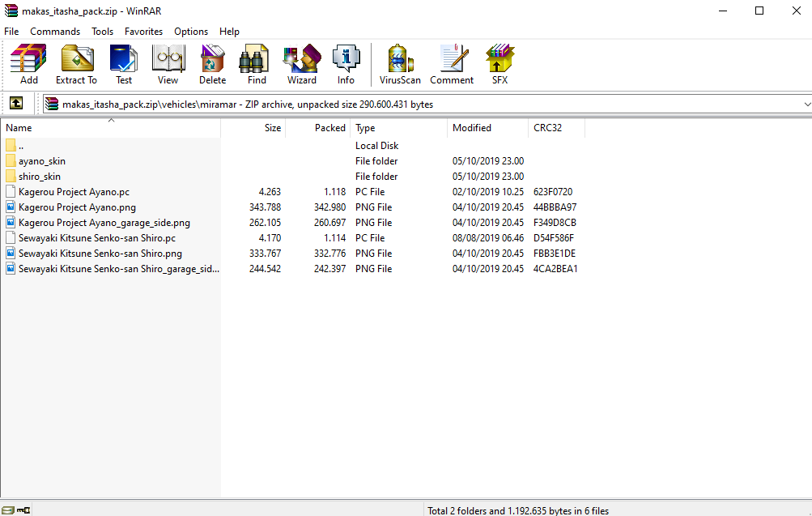812x516 pixels.
Task: Sort by the Type column header
Action: (x=399, y=128)
